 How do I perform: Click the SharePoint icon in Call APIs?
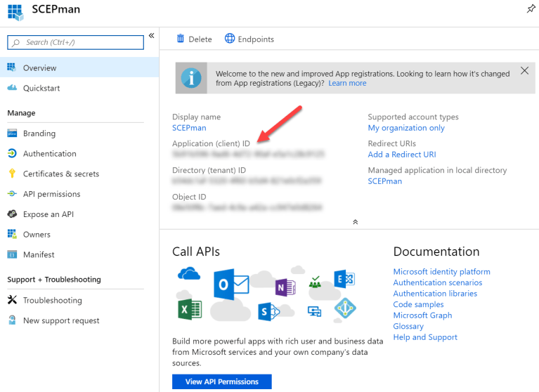[268, 312]
